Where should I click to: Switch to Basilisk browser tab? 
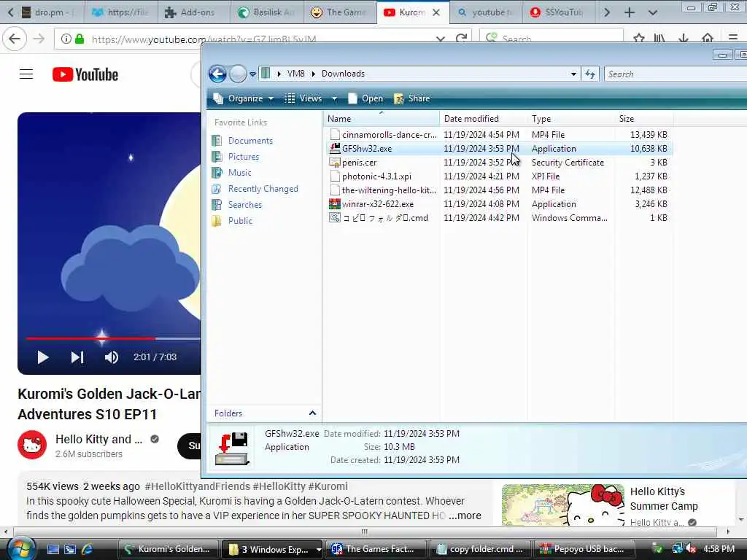[x=267, y=12]
